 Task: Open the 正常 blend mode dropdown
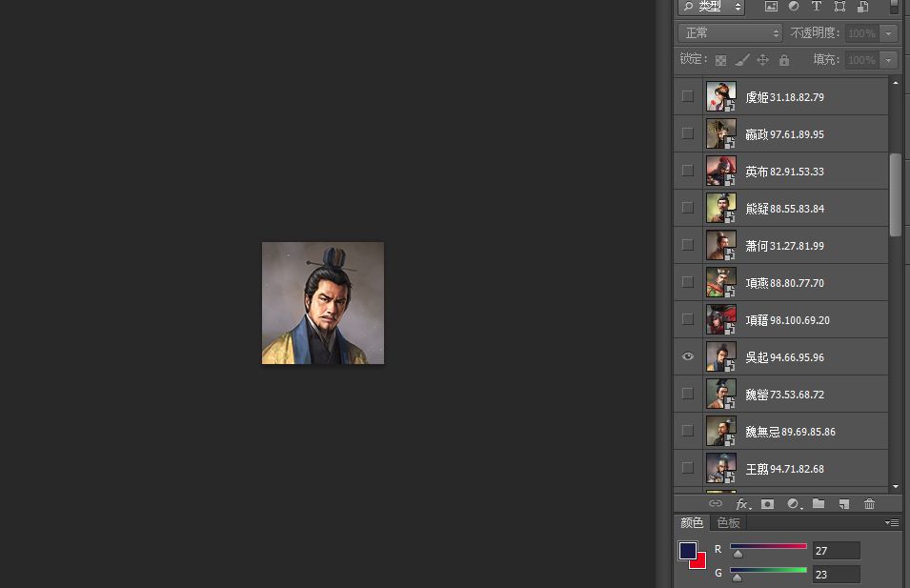coord(730,33)
